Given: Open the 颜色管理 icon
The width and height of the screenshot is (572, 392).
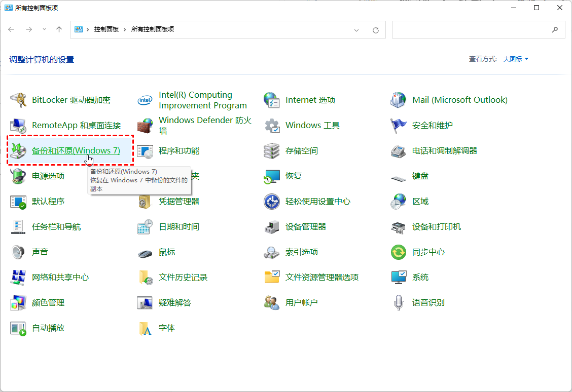Looking at the screenshot, I should pos(18,303).
